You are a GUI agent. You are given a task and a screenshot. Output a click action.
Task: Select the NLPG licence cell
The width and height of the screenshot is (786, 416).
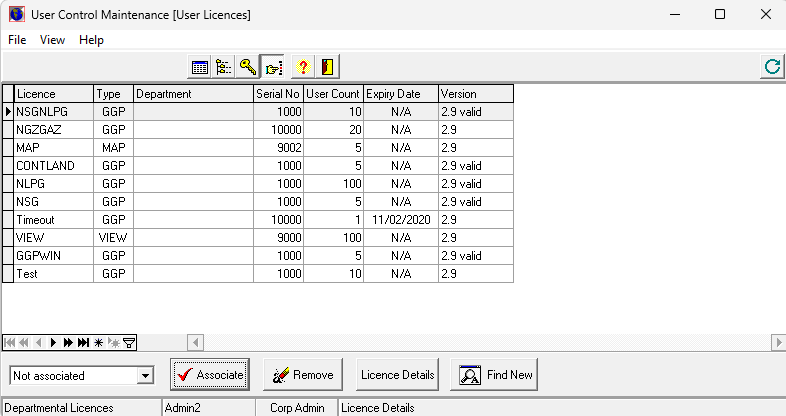[x=54, y=184]
